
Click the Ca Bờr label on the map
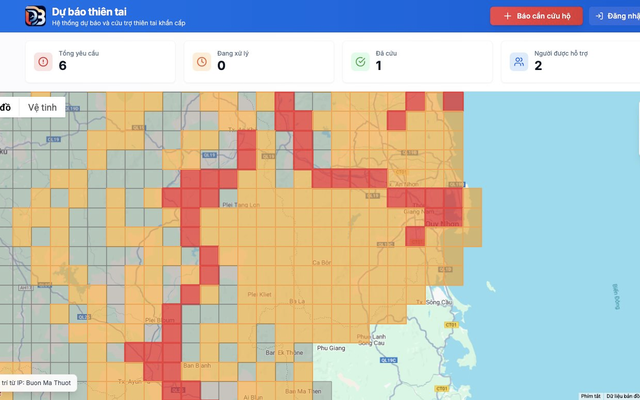[x=322, y=263]
